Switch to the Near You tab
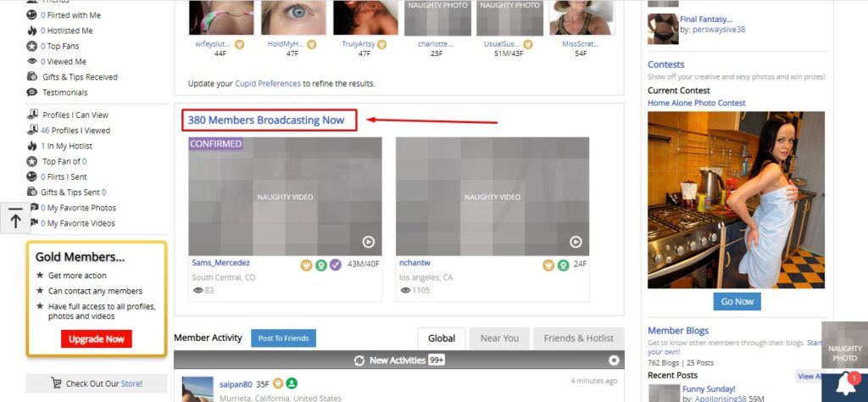Image resolution: width=868 pixels, height=402 pixels. click(499, 338)
